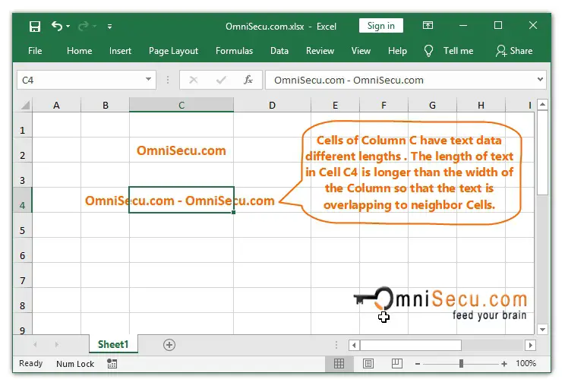Expand the formula bar chevron
565x392 pixels.
coord(540,79)
